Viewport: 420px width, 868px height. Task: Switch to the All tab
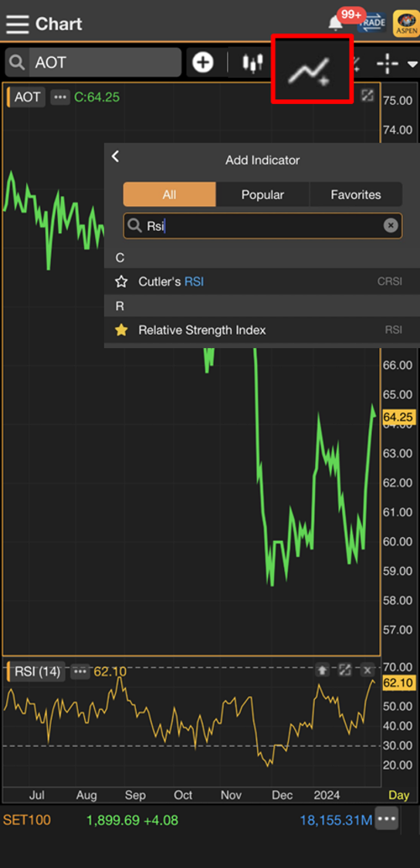[170, 194]
